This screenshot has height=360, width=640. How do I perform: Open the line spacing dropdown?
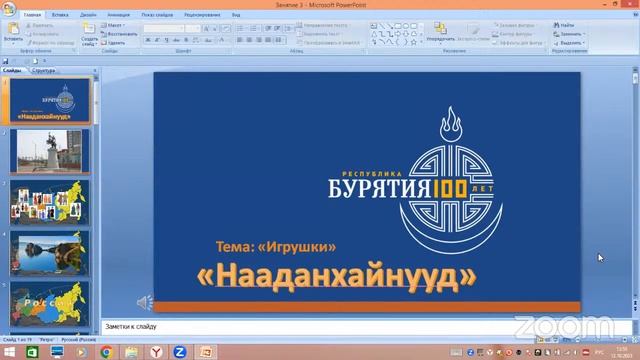tap(288, 28)
